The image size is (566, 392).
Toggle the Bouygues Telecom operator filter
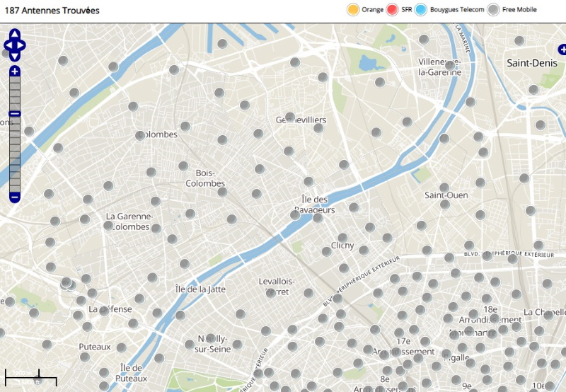point(422,10)
